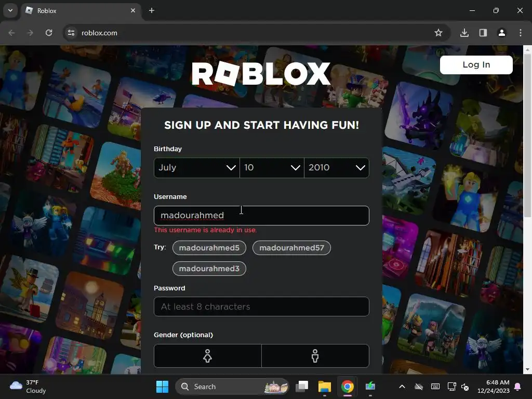
Task: Click the scrollbar down arrow
Action: 527,369
